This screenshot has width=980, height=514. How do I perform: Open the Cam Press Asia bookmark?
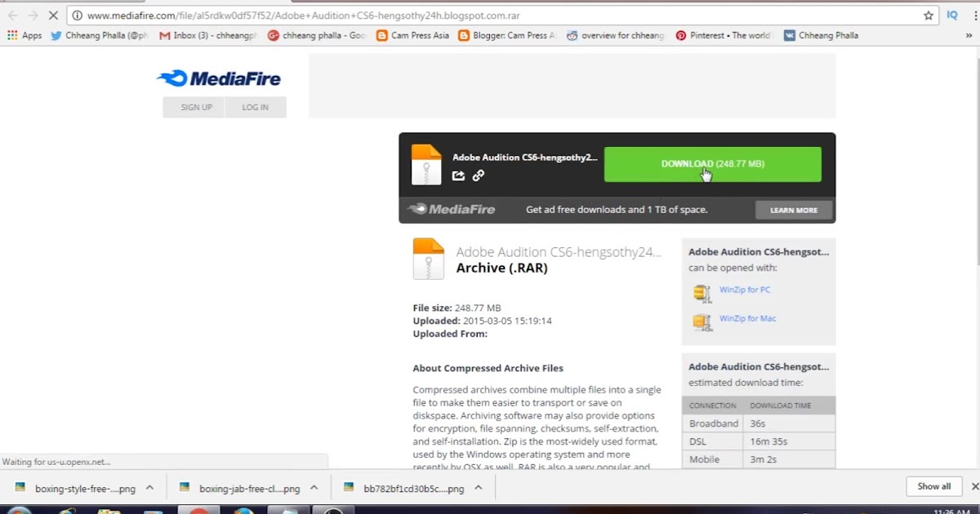(413, 36)
